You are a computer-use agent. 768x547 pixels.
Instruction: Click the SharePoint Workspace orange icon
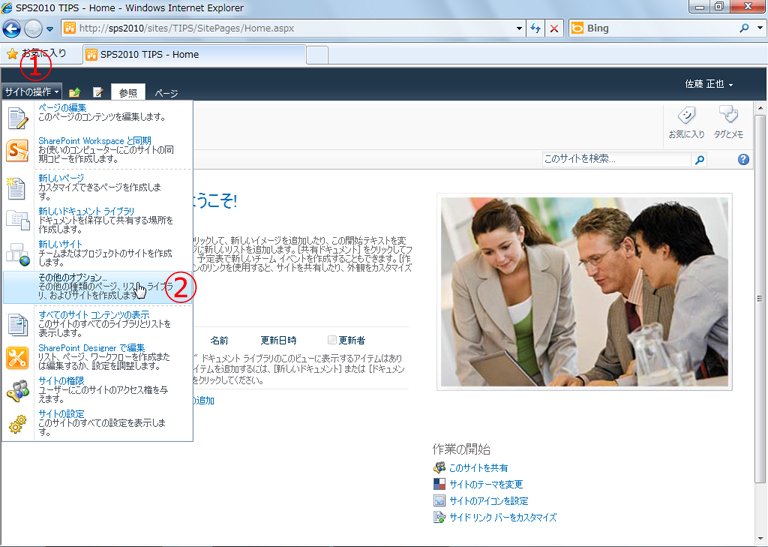[x=18, y=151]
